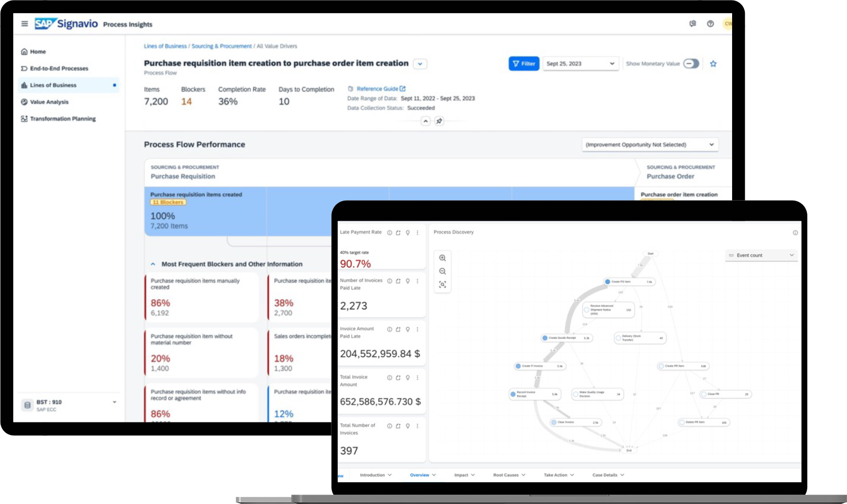Screen dimensions: 847x504
Task: Click the Filter button
Action: pos(524,63)
